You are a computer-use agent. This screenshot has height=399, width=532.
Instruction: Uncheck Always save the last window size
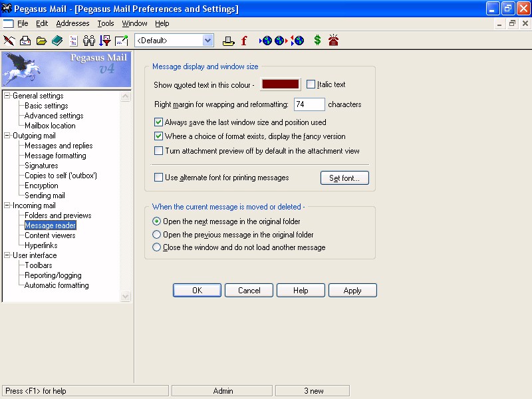coord(158,122)
